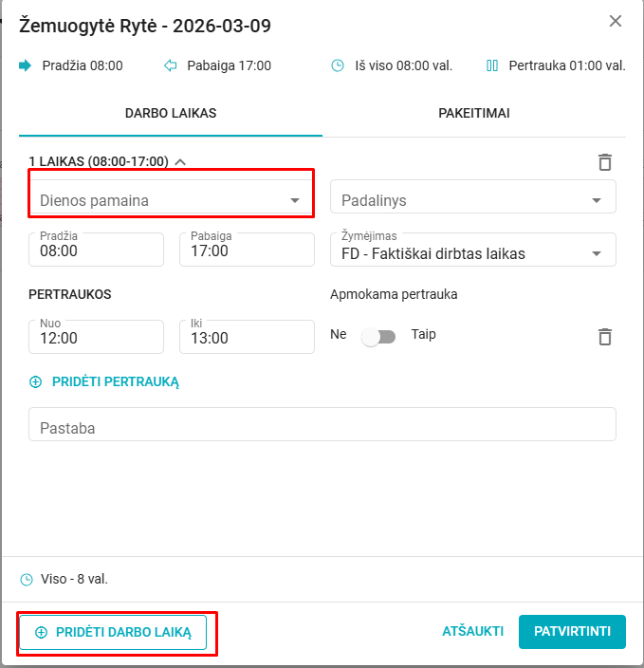Switch to the PAKEITIMAI tab
This screenshot has height=668, width=644.
click(x=474, y=113)
